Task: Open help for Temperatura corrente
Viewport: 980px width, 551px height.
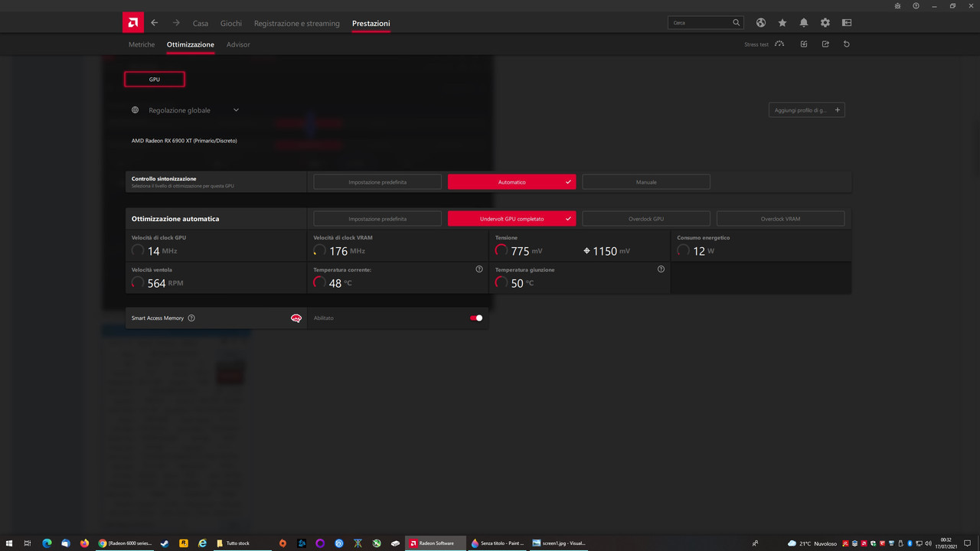Action: click(479, 269)
